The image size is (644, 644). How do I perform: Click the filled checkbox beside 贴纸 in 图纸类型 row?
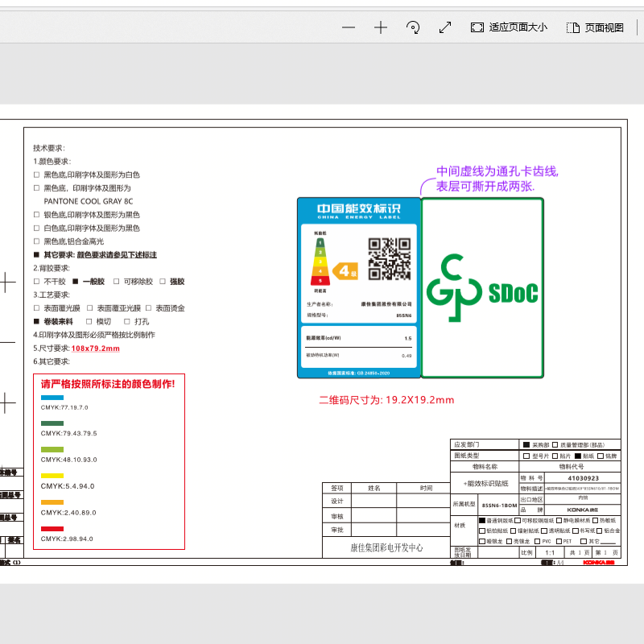click(x=578, y=456)
